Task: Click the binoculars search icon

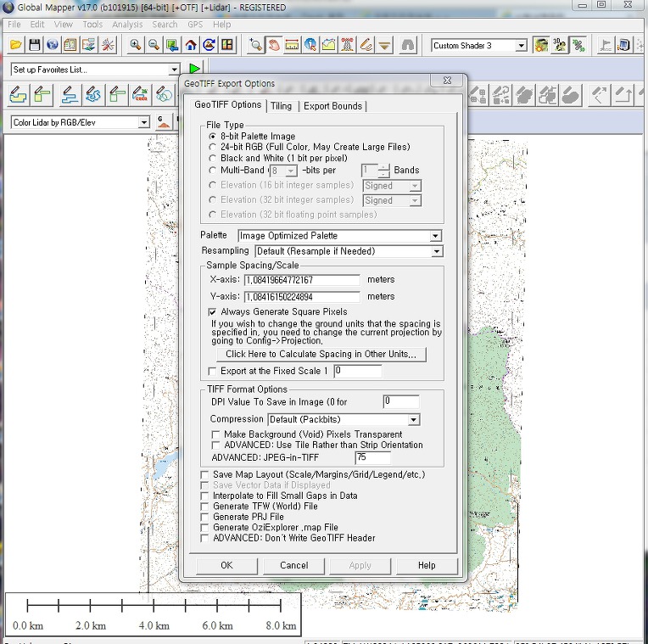Action: coord(408,45)
